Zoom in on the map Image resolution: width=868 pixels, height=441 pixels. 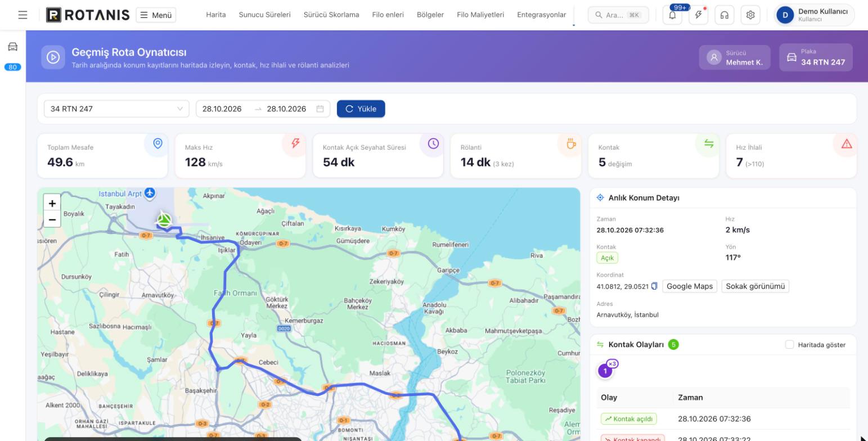pyautogui.click(x=52, y=203)
